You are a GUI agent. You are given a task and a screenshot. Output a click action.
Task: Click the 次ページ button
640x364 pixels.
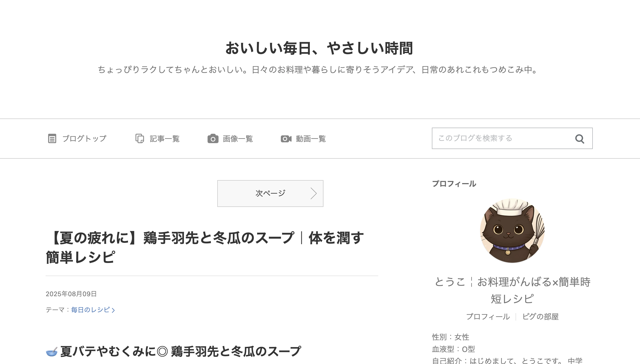coord(270,194)
